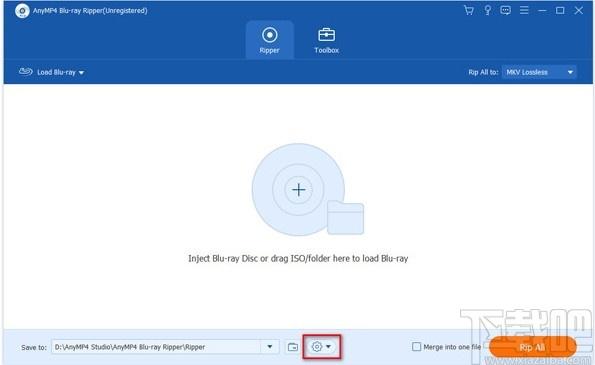Open the hamburger menu icon

524,10
